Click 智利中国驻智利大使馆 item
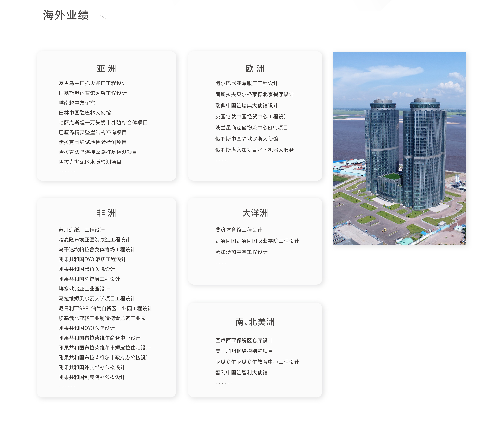 241,373
